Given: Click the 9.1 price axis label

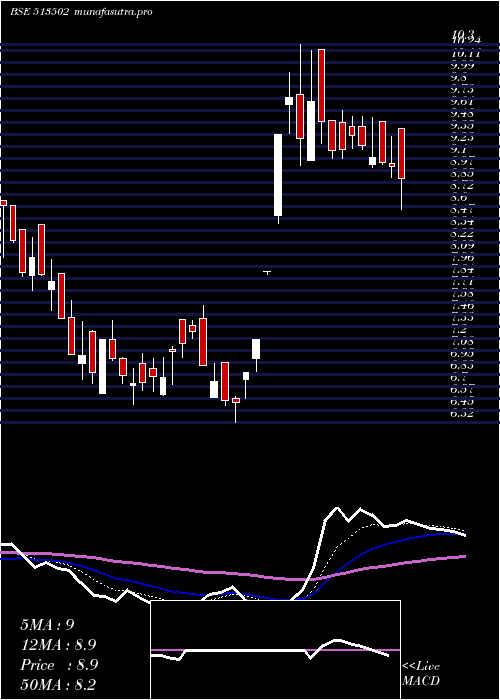Looking at the screenshot, I should tap(461, 150).
